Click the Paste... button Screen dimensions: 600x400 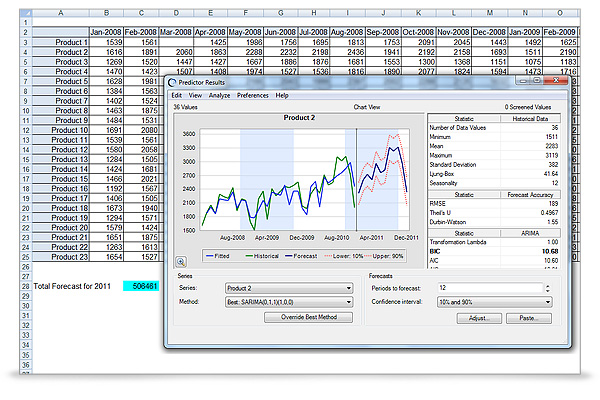529,318
